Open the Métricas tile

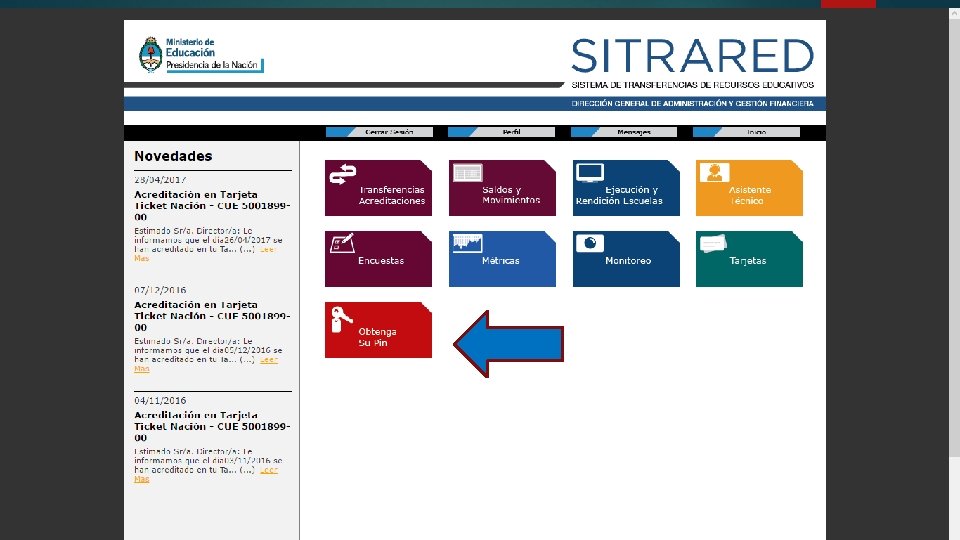(x=502, y=259)
